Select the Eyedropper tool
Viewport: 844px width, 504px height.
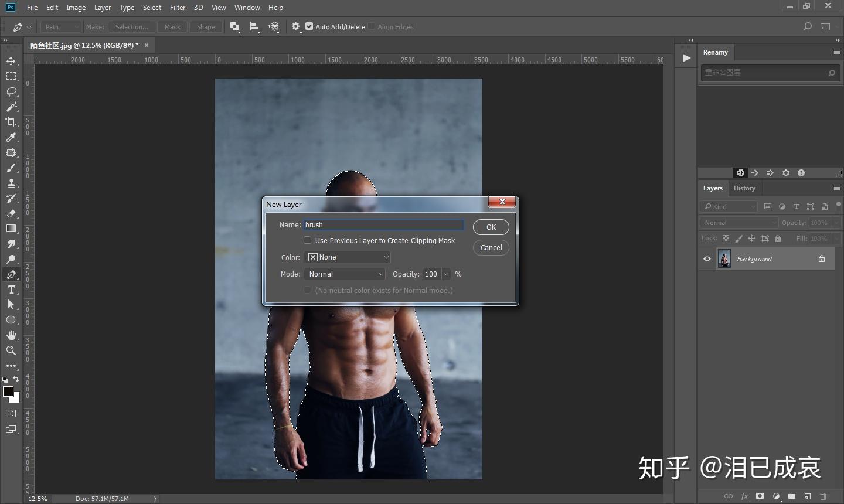click(x=11, y=138)
